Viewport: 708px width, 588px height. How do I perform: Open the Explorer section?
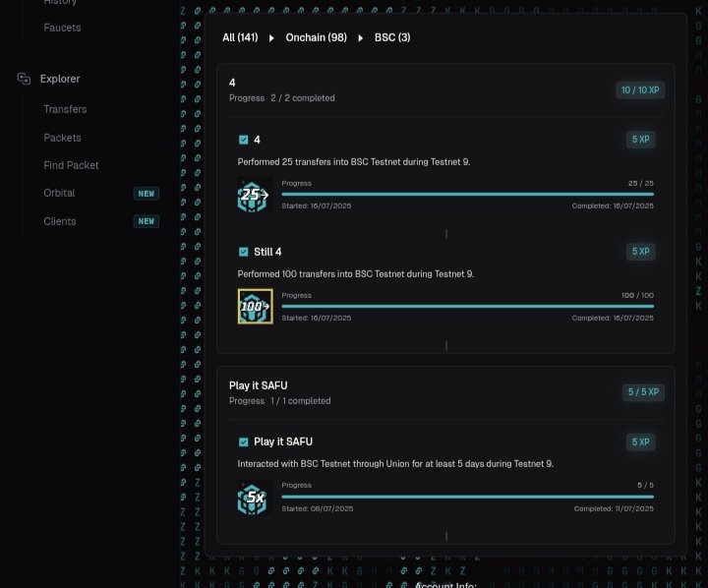(x=60, y=79)
